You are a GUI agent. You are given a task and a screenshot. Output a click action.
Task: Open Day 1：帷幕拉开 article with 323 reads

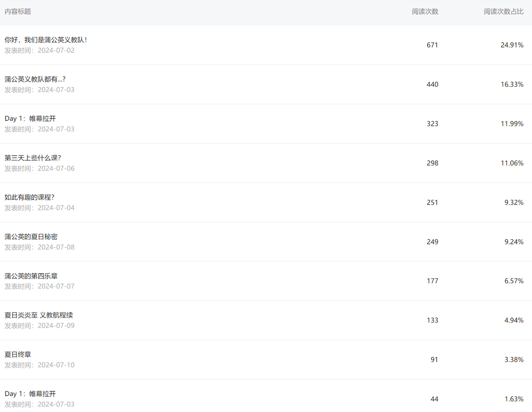pyautogui.click(x=30, y=119)
